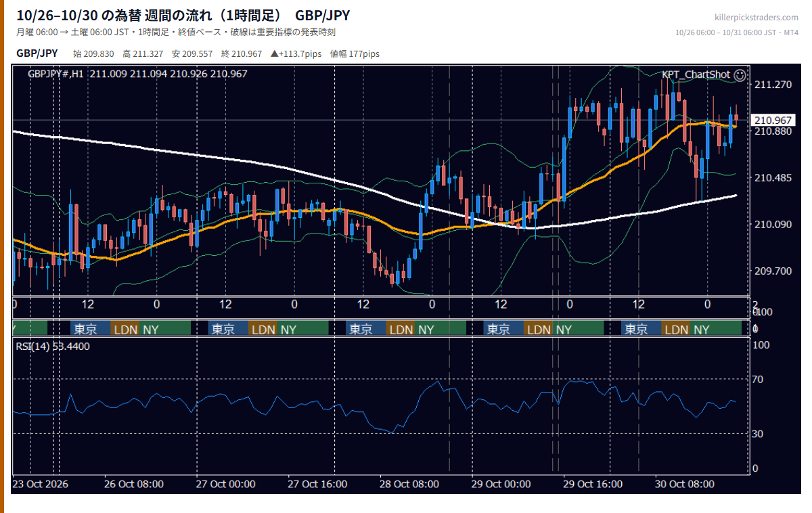Click the KPT_ChartShot smiley face icon

pyautogui.click(x=740, y=74)
